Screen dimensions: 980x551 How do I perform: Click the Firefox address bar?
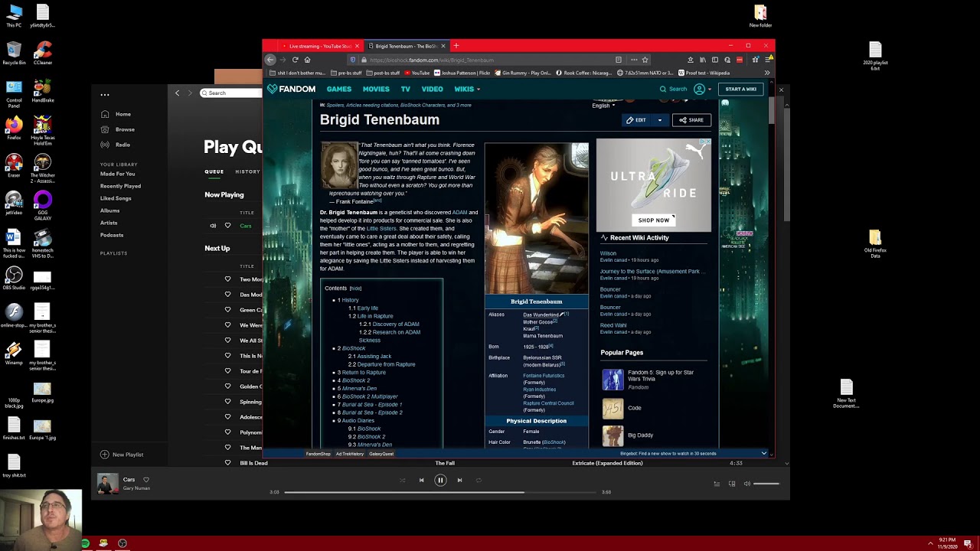490,60
